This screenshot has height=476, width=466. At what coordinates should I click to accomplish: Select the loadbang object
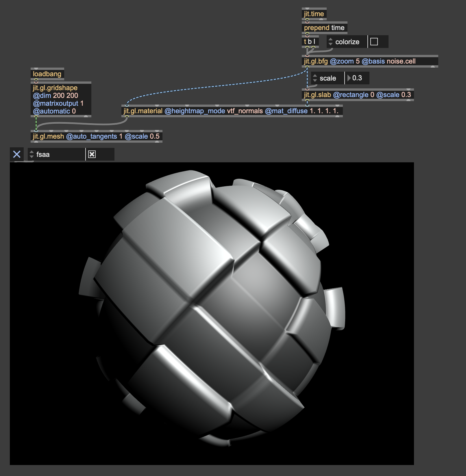point(47,74)
